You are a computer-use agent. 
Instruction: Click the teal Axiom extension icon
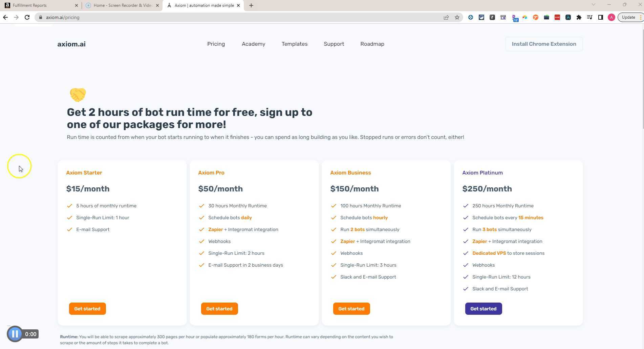point(568,17)
